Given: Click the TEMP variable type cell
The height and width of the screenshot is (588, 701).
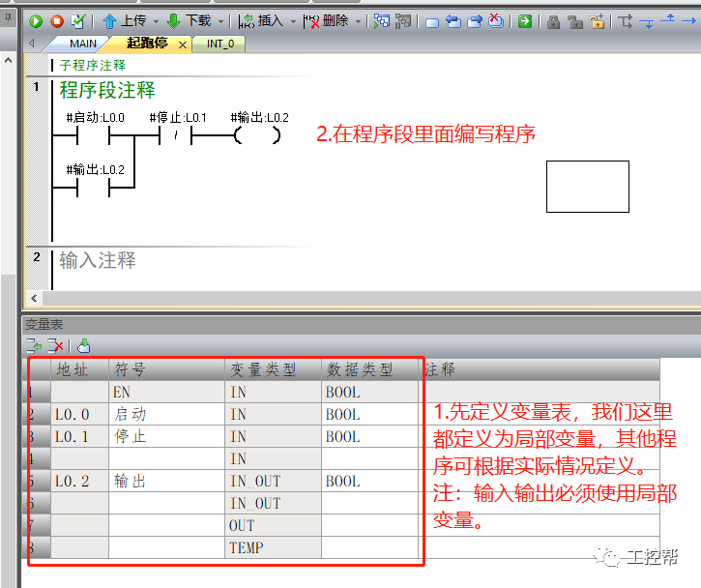Looking at the screenshot, I should point(273,547).
